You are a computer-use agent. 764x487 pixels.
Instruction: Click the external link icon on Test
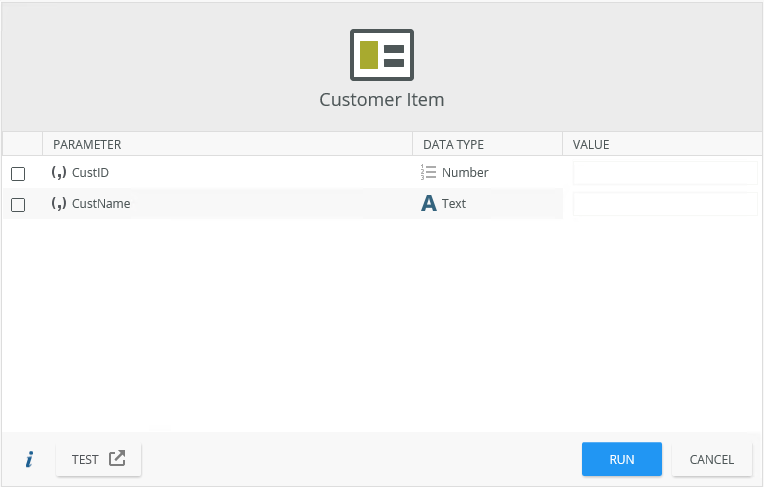[x=117, y=459]
